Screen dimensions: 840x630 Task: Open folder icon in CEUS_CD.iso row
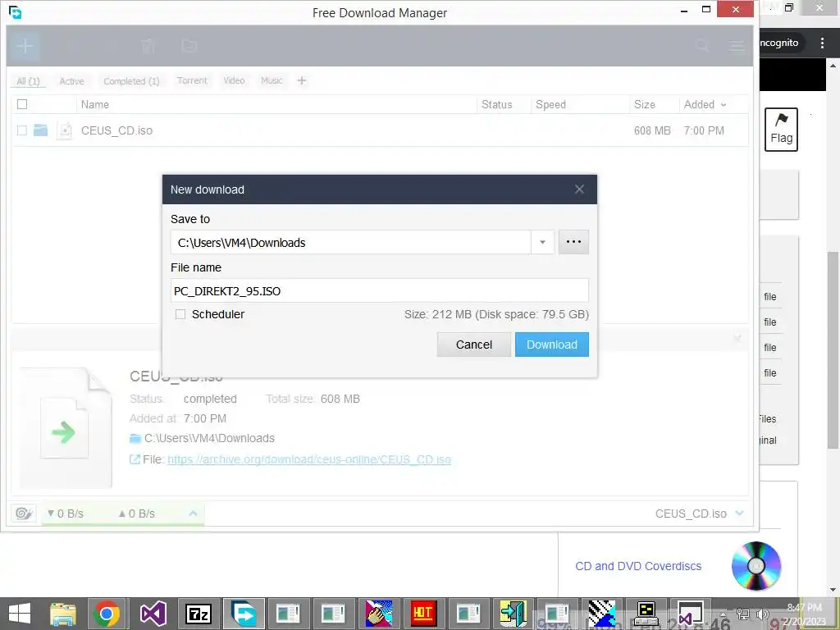41,130
